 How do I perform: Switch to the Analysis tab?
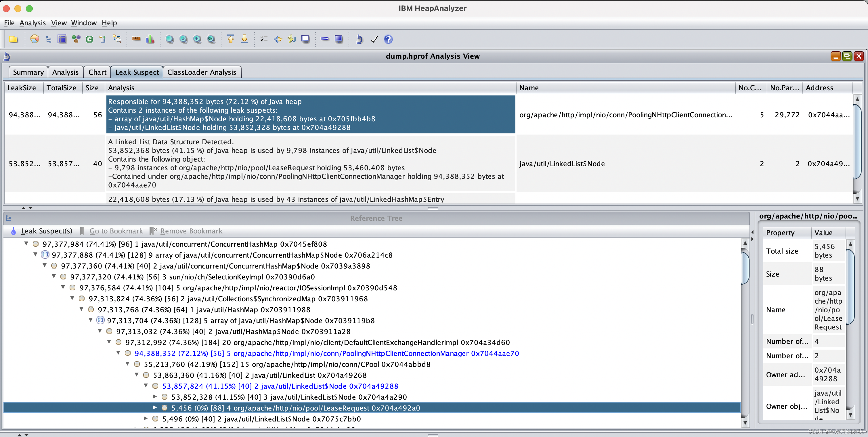click(x=65, y=72)
